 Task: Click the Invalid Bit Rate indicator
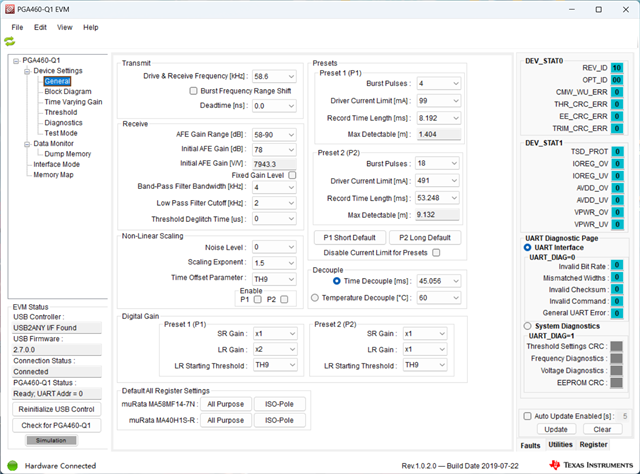click(x=617, y=265)
